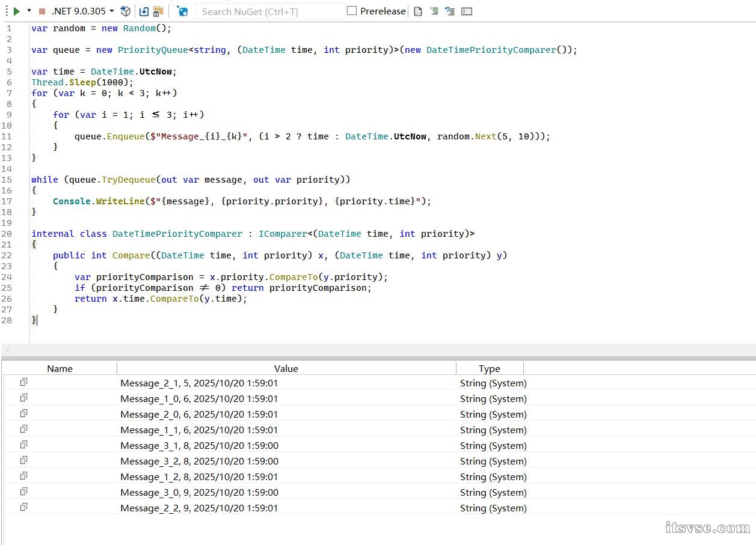Click the document page icon after Prerelease
Viewport: 756px width, 545px height.
(x=418, y=11)
